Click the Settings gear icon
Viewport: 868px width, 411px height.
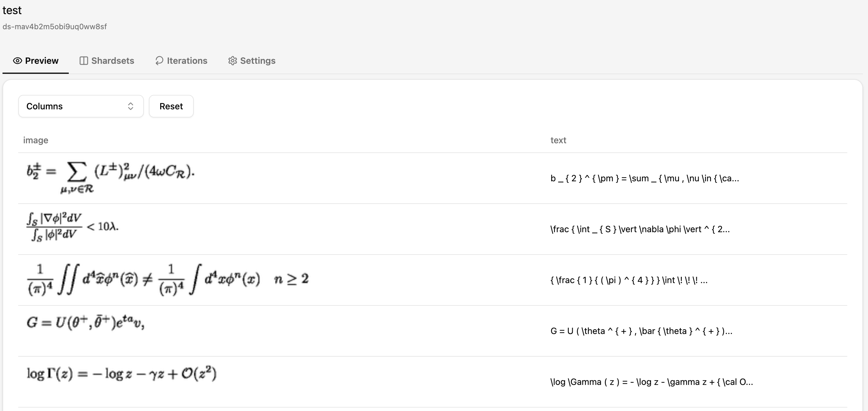[x=232, y=61]
